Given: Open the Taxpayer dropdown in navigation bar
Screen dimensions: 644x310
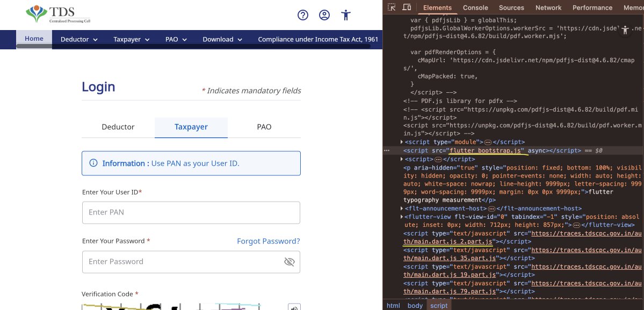Looking at the screenshot, I should (132, 39).
